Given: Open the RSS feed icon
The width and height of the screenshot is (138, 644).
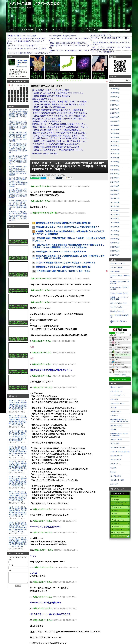Looking at the screenshot, I should click(x=94, y=30).
